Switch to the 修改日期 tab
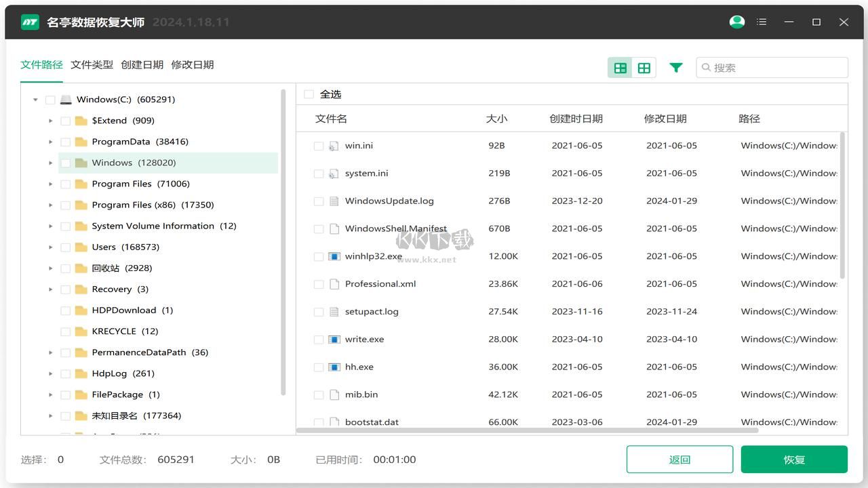The image size is (868, 488). point(193,65)
